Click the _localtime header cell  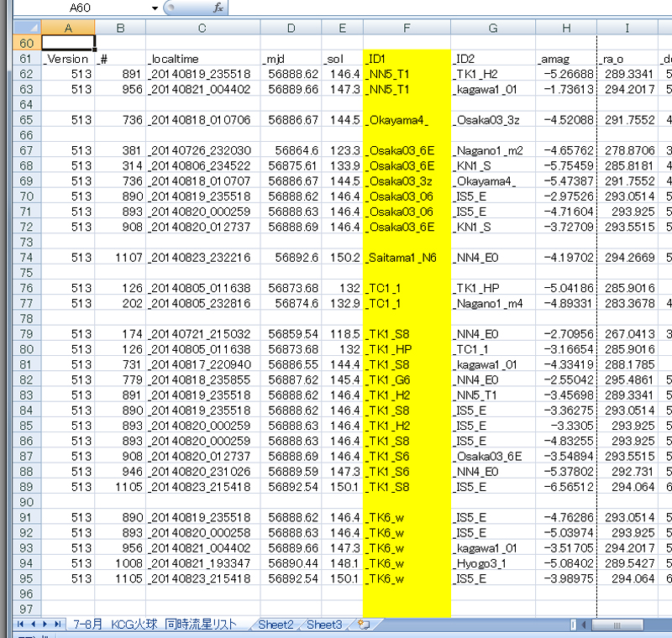tap(202, 59)
